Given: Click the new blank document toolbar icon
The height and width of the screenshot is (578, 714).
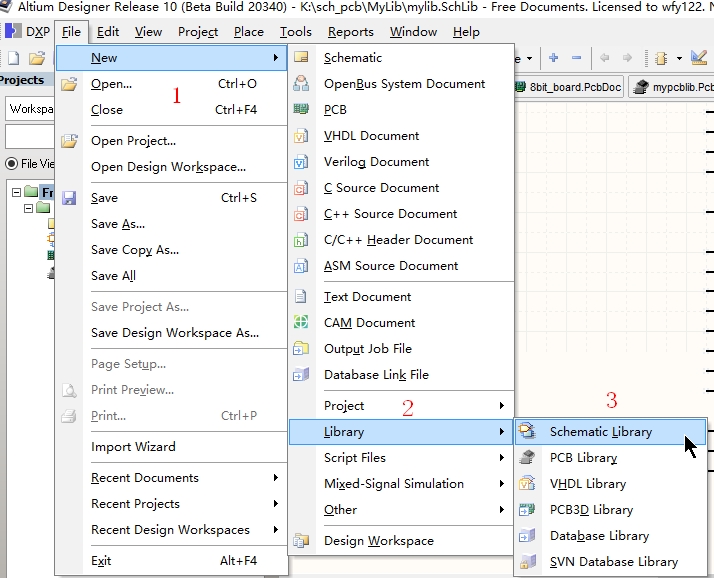Looking at the screenshot, I should [14, 58].
